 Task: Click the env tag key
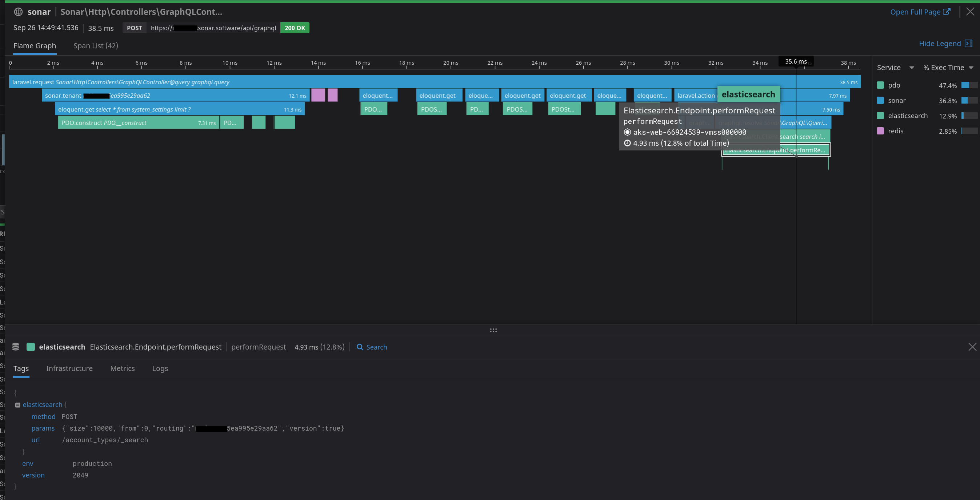[27, 464]
